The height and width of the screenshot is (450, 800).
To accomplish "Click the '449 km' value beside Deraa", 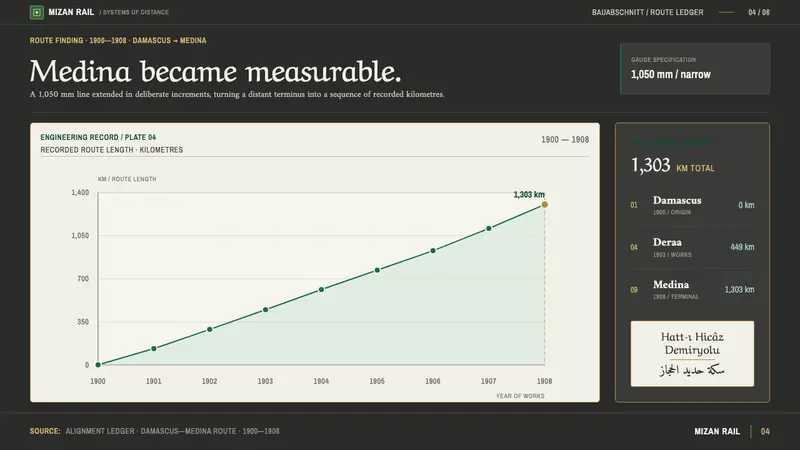I will [x=742, y=247].
